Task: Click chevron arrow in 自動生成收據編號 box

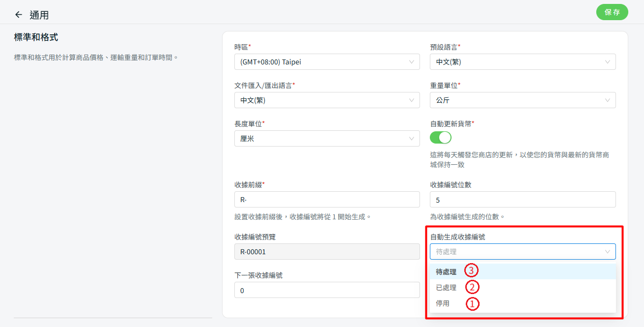Action: (608, 252)
